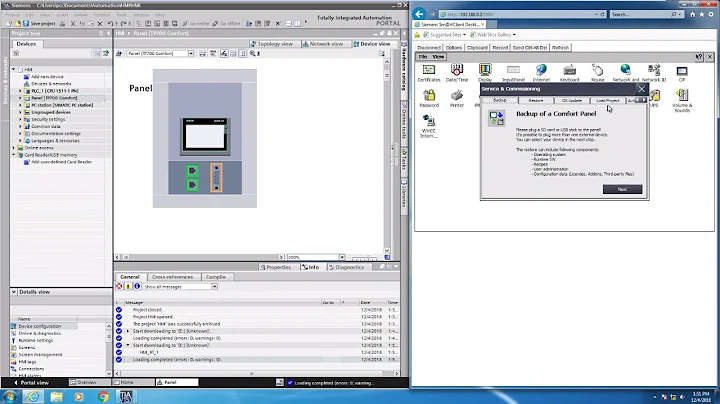Open Certificates control panel icon
The height and width of the screenshot is (404, 720).
[x=429, y=73]
